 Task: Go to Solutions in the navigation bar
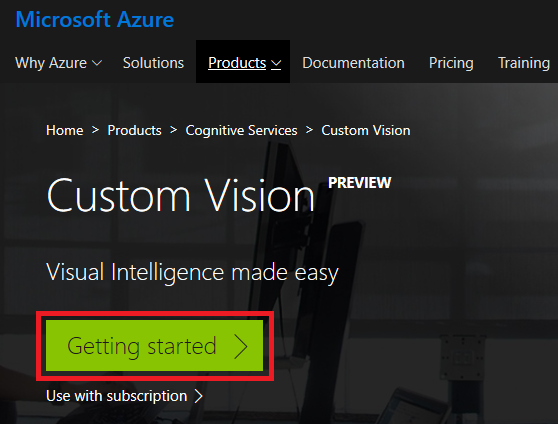tap(153, 63)
